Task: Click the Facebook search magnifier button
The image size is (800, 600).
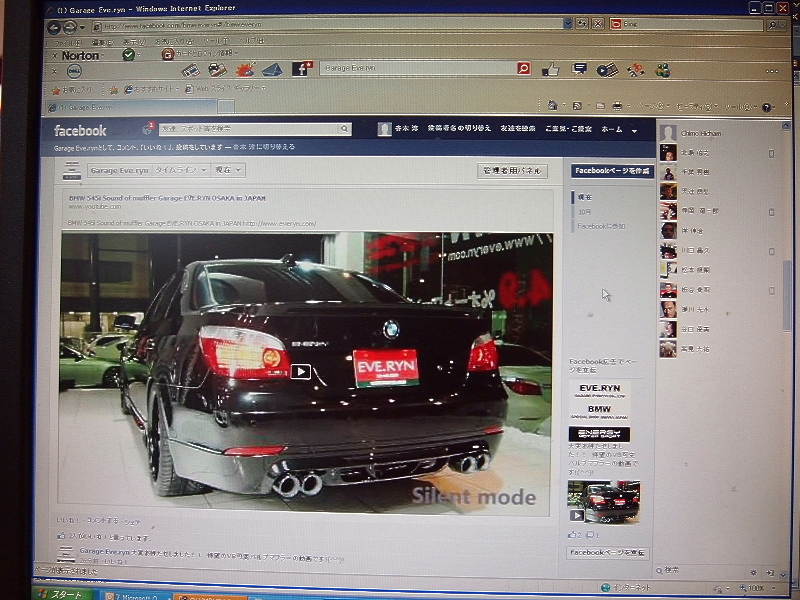Action: click(x=345, y=129)
